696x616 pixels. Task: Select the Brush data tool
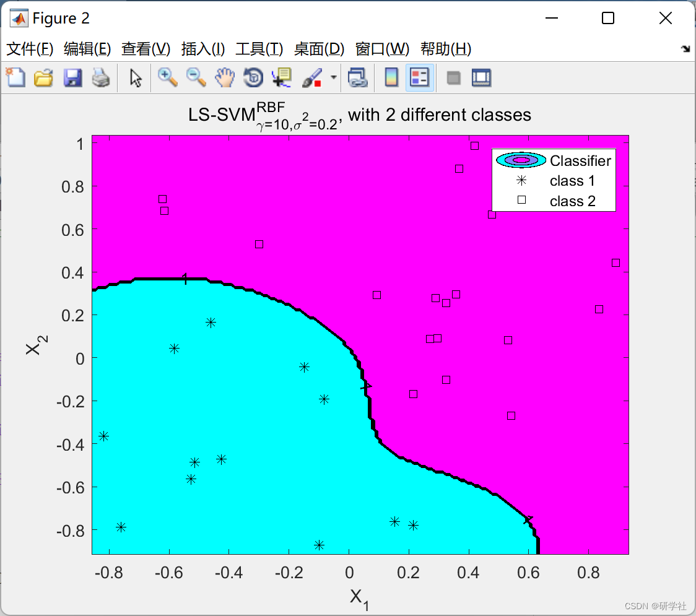coord(311,77)
